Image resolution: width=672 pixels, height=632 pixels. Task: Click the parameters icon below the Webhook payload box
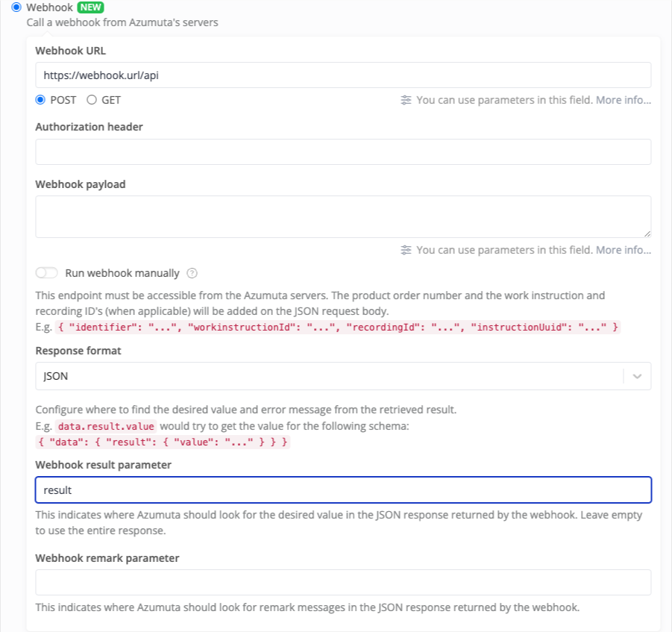click(x=406, y=249)
